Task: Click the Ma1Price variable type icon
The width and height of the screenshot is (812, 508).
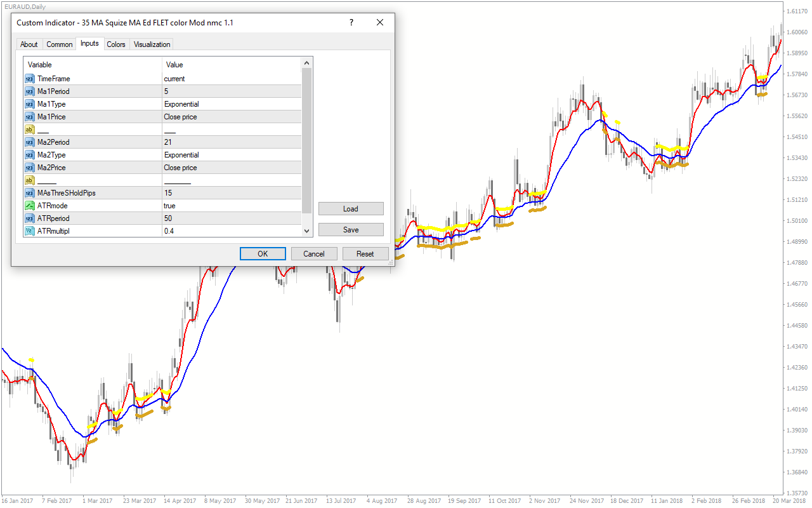Action: (30, 117)
